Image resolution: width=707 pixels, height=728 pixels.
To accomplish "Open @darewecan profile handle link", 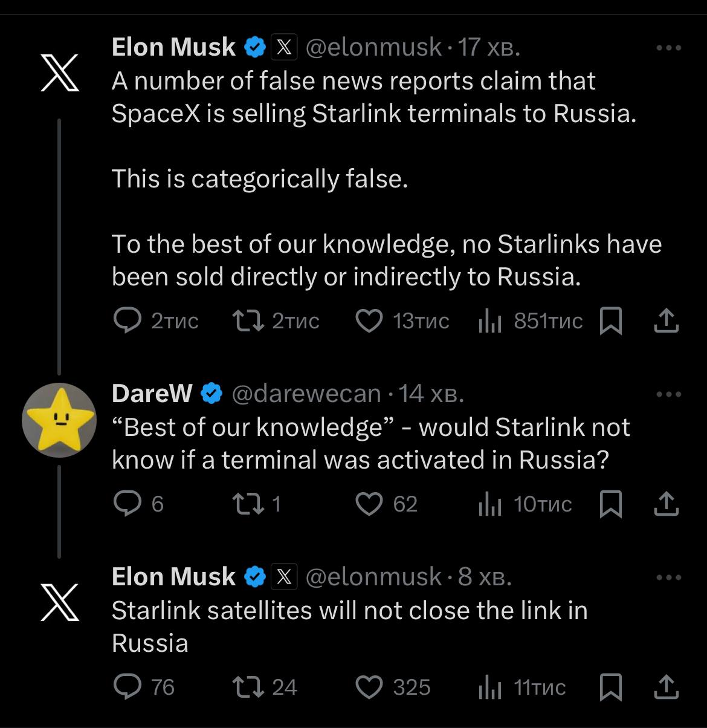I will click(306, 394).
